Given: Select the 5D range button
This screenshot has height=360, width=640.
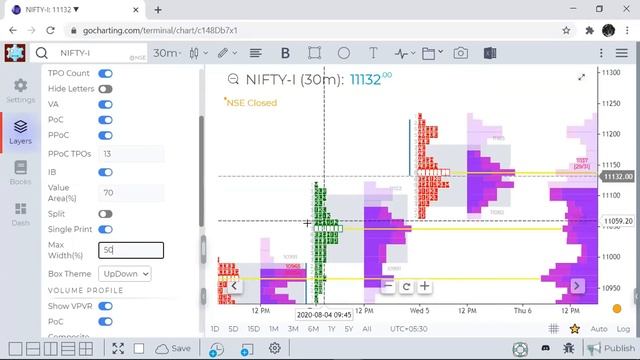Looking at the screenshot, I should pyautogui.click(x=233, y=329).
